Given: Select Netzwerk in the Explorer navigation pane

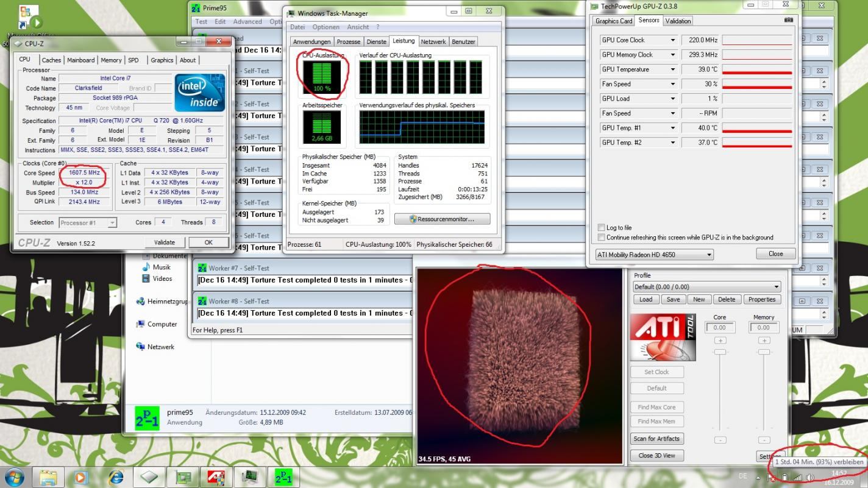Looking at the screenshot, I should coord(155,347).
